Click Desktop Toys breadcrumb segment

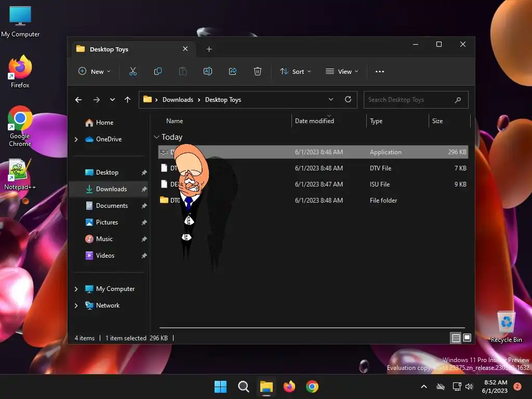click(x=223, y=100)
